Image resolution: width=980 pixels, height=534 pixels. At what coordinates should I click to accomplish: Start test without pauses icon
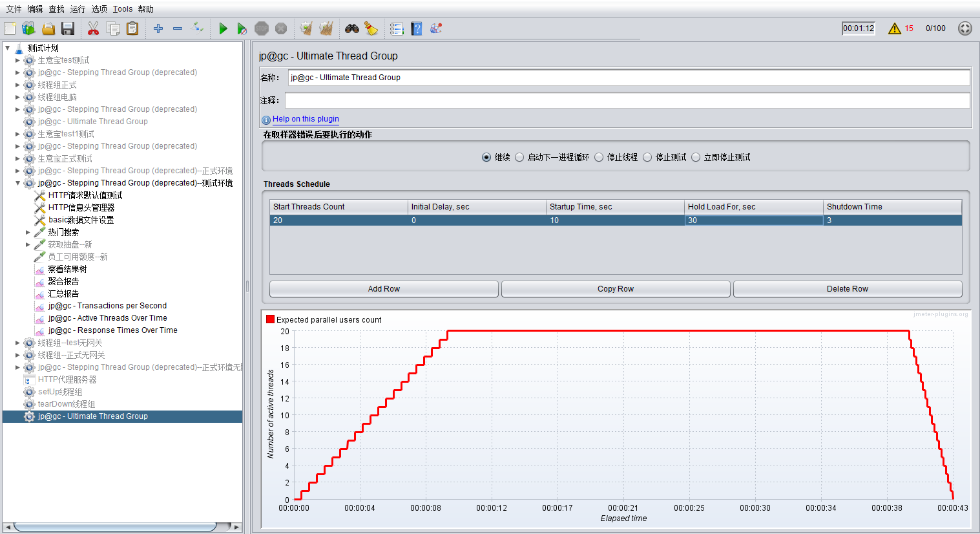(x=242, y=28)
